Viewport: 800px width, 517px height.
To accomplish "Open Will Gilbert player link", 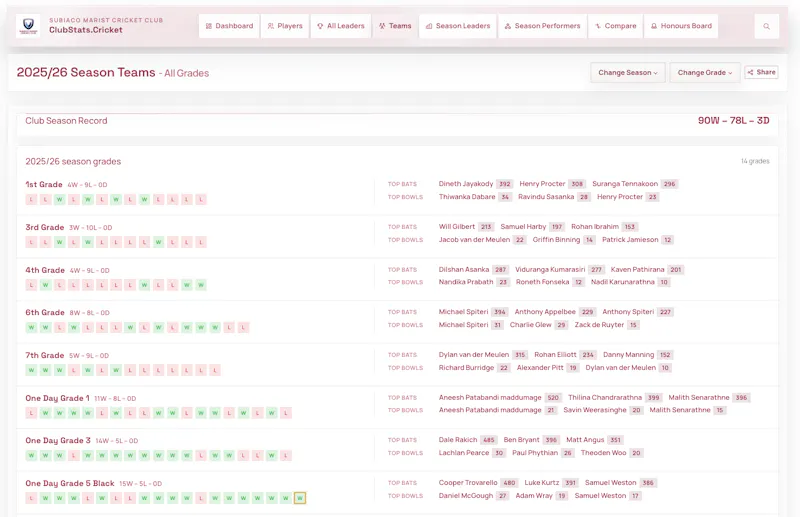I will click(x=457, y=227).
